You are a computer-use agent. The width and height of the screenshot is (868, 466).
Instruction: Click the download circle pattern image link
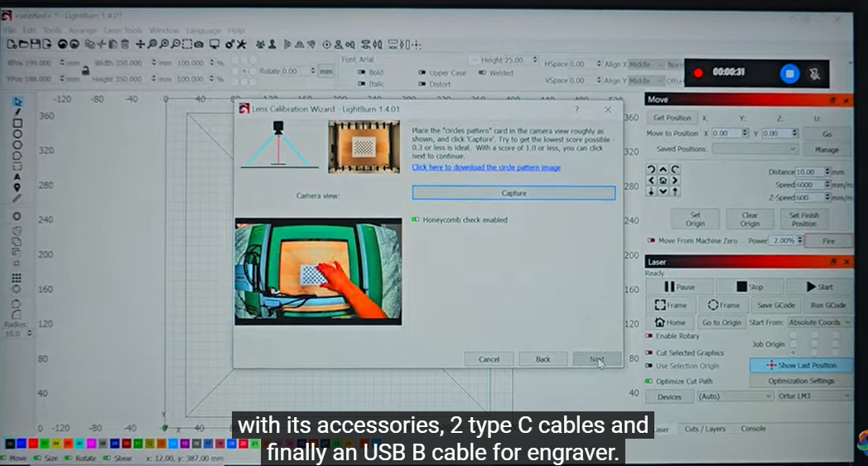[486, 167]
